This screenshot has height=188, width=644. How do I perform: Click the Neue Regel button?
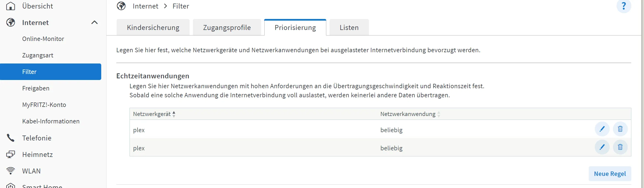(610, 174)
